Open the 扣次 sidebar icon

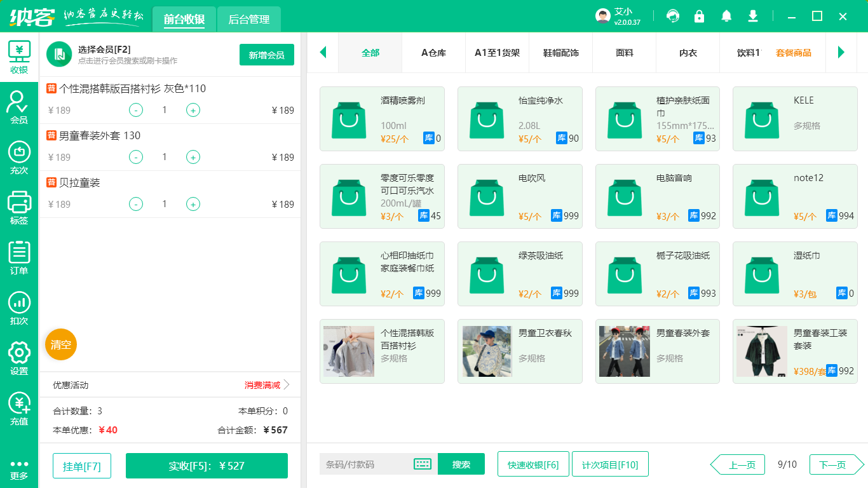tap(19, 308)
